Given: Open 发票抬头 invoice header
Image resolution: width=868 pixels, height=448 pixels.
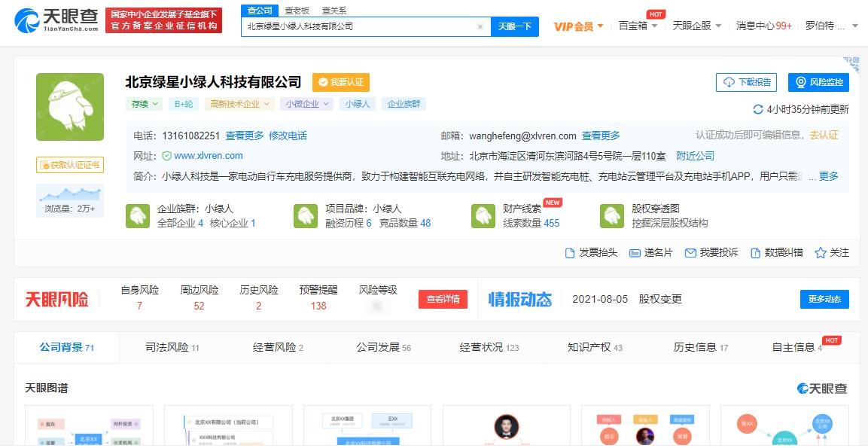Looking at the screenshot, I should click(x=591, y=253).
